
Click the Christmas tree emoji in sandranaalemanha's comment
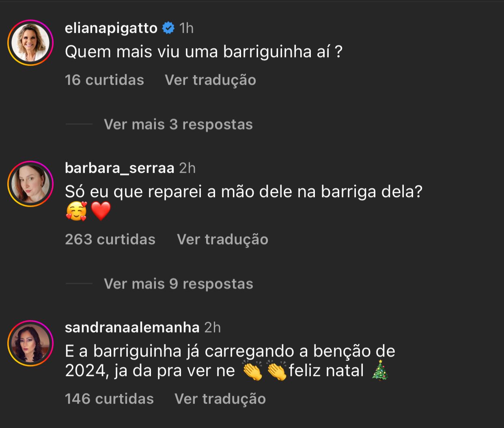(380, 370)
